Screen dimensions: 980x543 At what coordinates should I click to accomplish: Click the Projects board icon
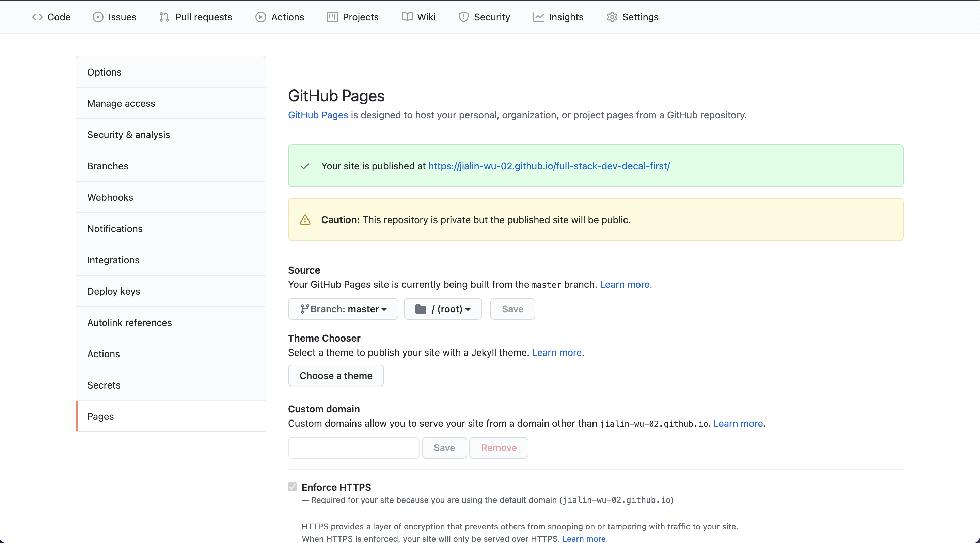click(332, 17)
